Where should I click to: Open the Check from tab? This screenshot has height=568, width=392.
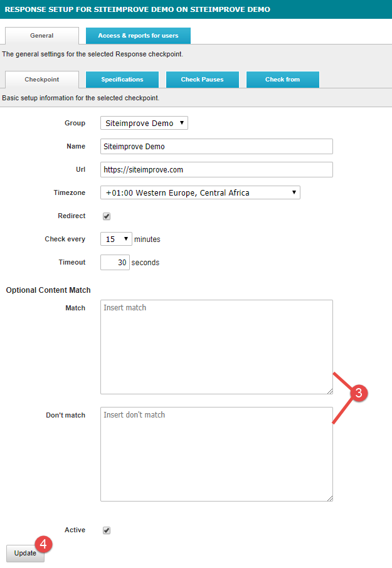pos(283,80)
